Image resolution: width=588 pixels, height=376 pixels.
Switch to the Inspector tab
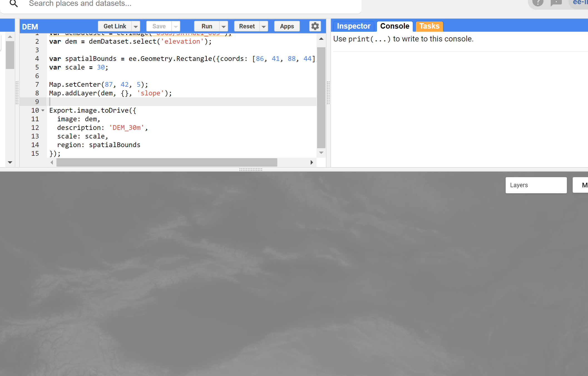pyautogui.click(x=354, y=26)
